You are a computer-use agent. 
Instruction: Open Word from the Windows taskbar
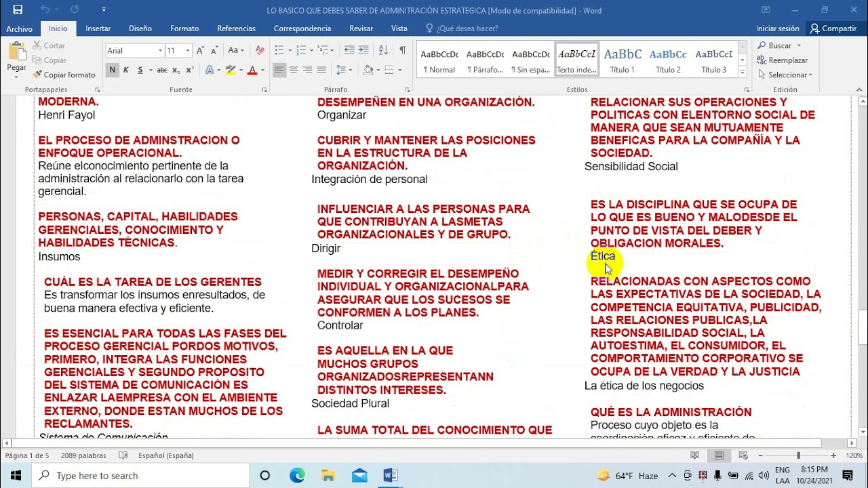pyautogui.click(x=391, y=475)
